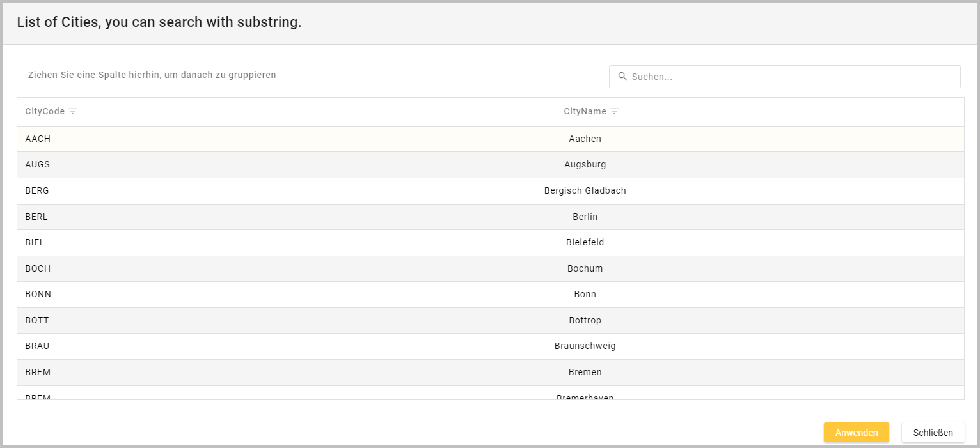Viewport: 980px width, 448px height.
Task: Select the Bonn row
Action: 585,295
